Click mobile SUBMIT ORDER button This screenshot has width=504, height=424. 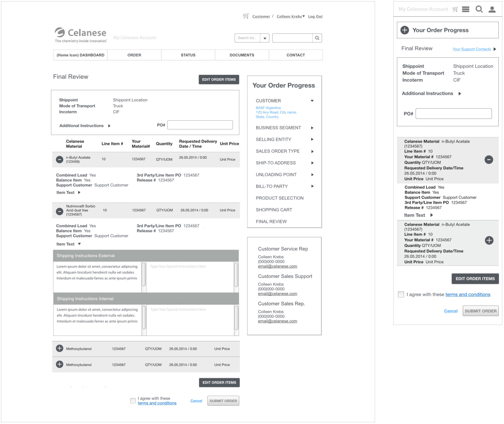480,311
